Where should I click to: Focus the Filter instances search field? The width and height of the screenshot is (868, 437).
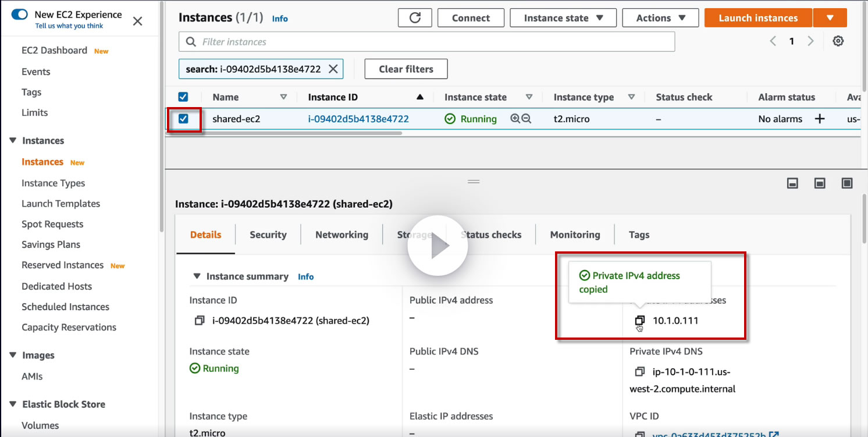pyautogui.click(x=426, y=42)
